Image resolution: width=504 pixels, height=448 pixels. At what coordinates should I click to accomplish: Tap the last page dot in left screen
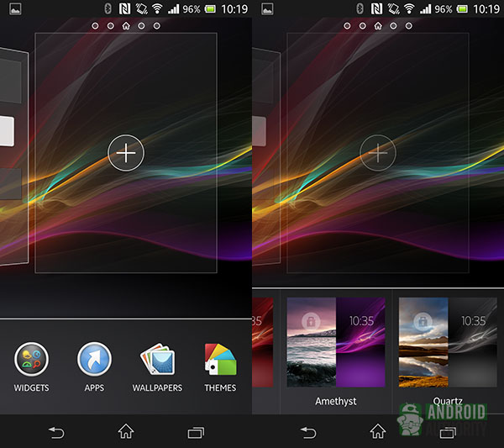click(x=157, y=26)
